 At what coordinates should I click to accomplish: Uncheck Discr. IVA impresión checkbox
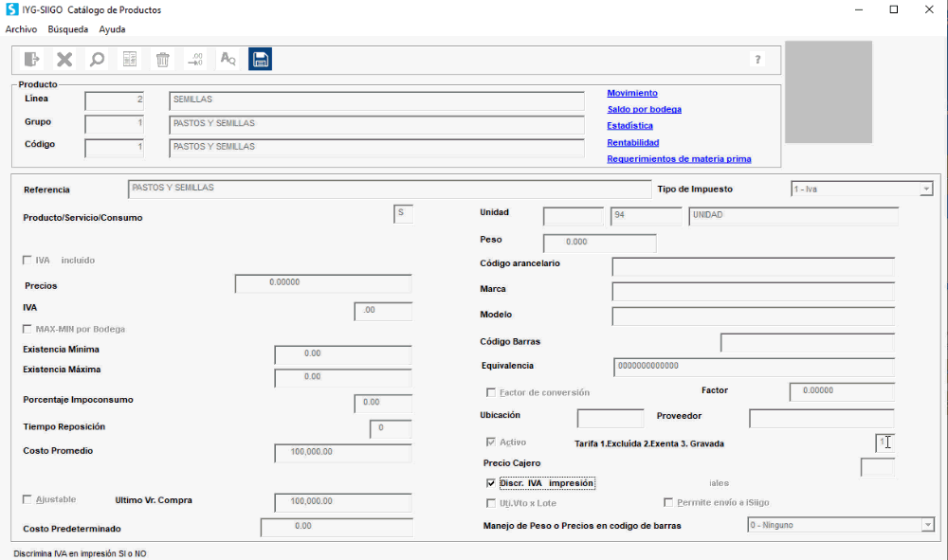491,483
